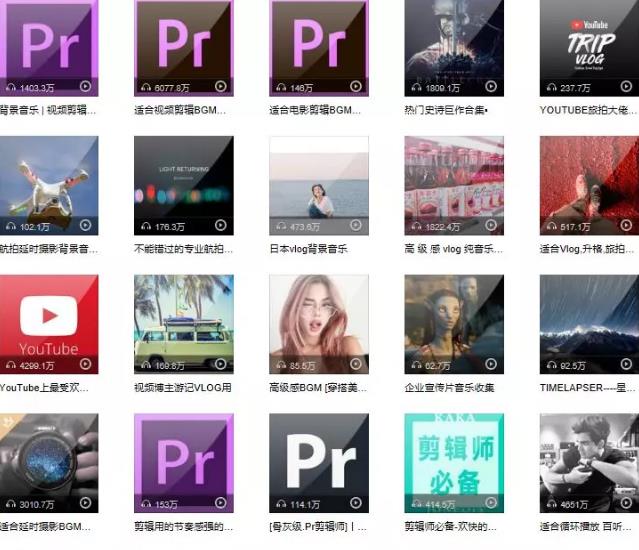This screenshot has width=639, height=550.
Task: Click play icon on van palm-tree cover
Action: pos(220,365)
